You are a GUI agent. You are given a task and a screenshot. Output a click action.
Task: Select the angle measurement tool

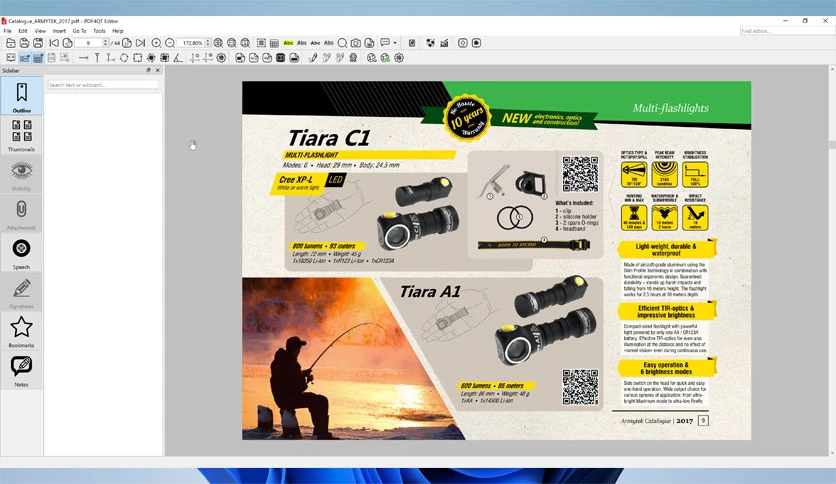[x=178, y=58]
